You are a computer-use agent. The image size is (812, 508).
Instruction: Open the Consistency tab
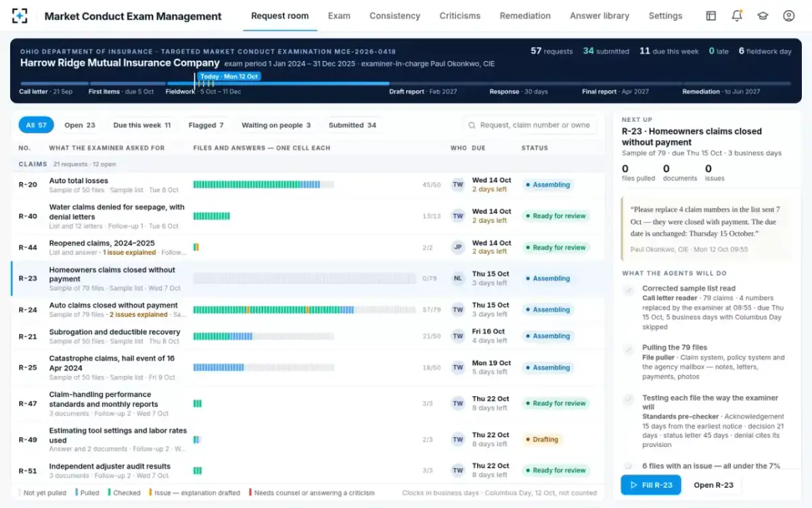pos(394,16)
